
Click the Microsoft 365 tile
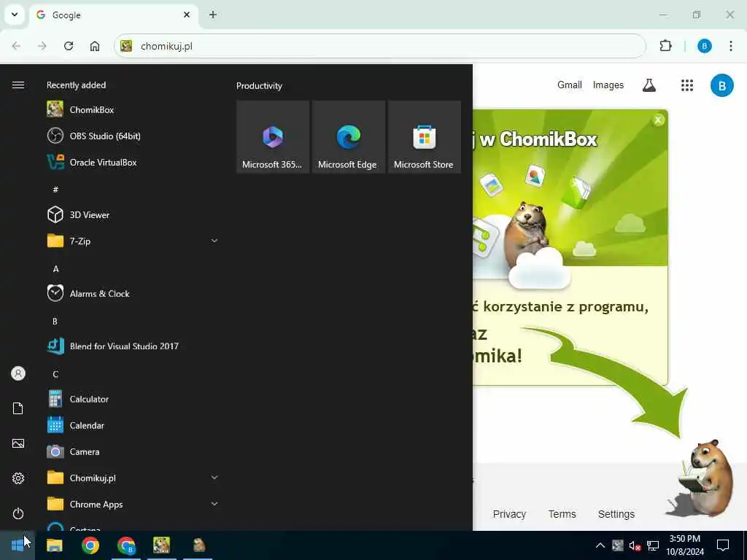point(273,136)
